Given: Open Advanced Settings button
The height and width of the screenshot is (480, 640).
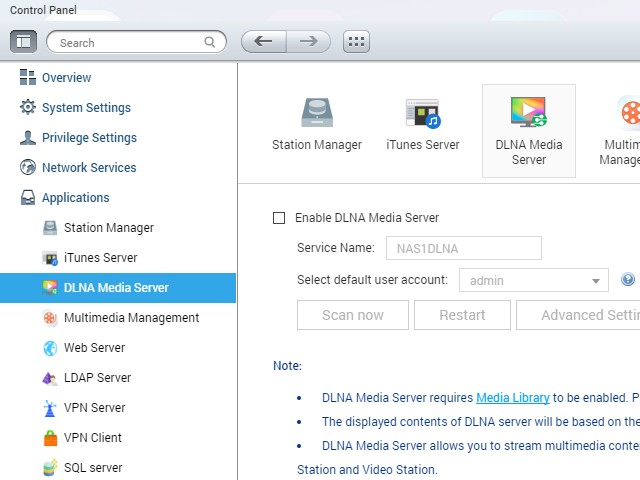Looking at the screenshot, I should 578,315.
